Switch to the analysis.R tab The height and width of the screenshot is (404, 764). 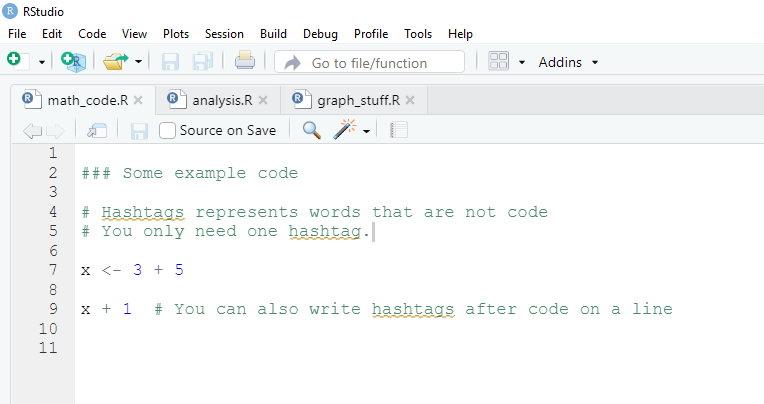tap(220, 100)
